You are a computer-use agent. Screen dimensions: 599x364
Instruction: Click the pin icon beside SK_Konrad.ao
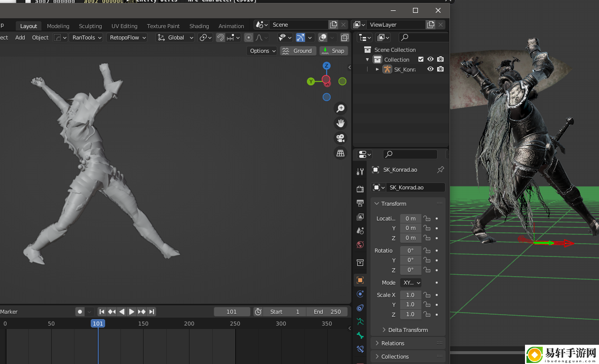[441, 170]
